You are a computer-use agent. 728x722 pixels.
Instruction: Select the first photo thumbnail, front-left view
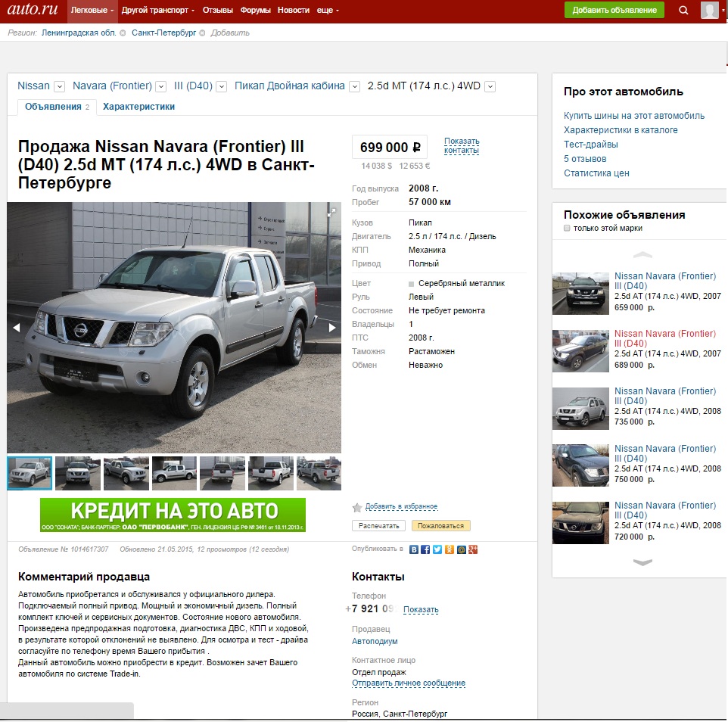(30, 473)
